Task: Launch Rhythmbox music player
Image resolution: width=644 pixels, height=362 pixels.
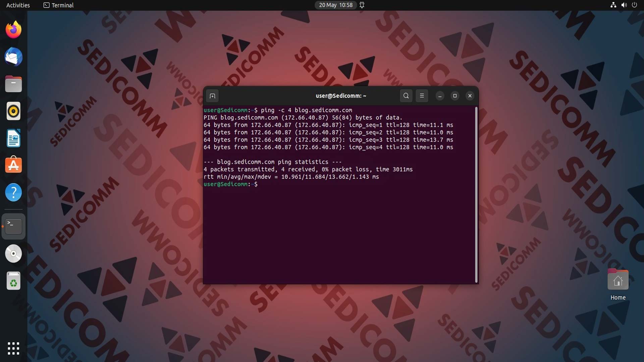Action: 13,111
